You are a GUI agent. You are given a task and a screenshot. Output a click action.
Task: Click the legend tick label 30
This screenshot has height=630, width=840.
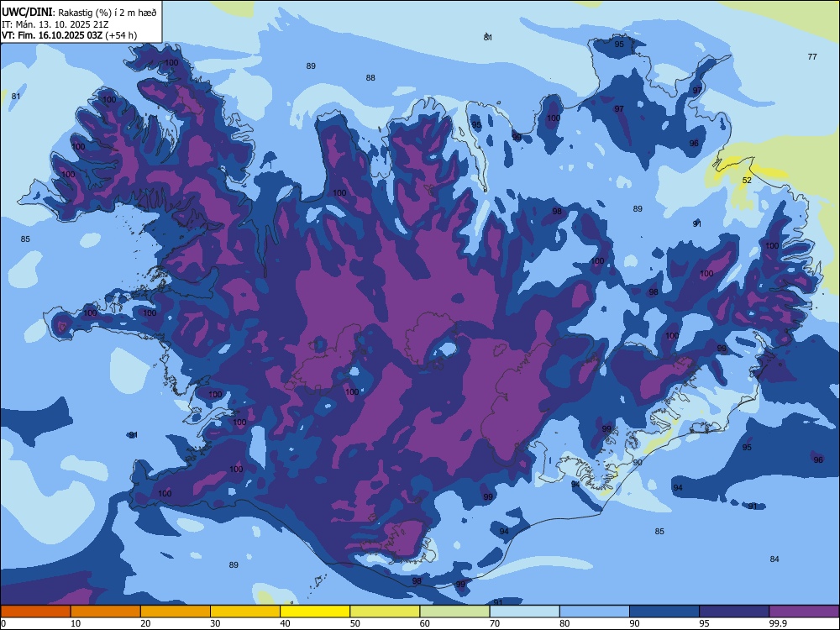215,623
